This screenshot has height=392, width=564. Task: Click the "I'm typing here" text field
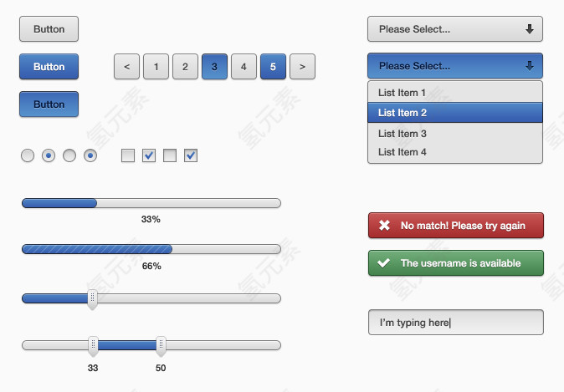tap(455, 323)
